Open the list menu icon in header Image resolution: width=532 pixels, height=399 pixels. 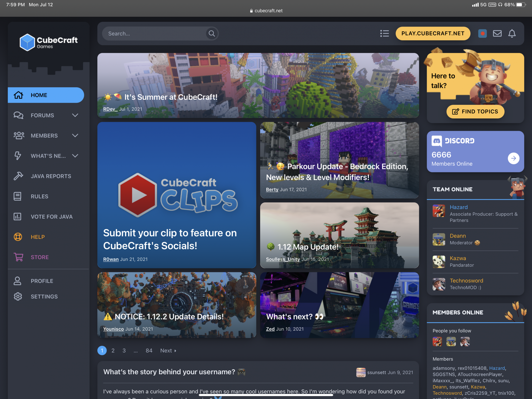coord(384,34)
